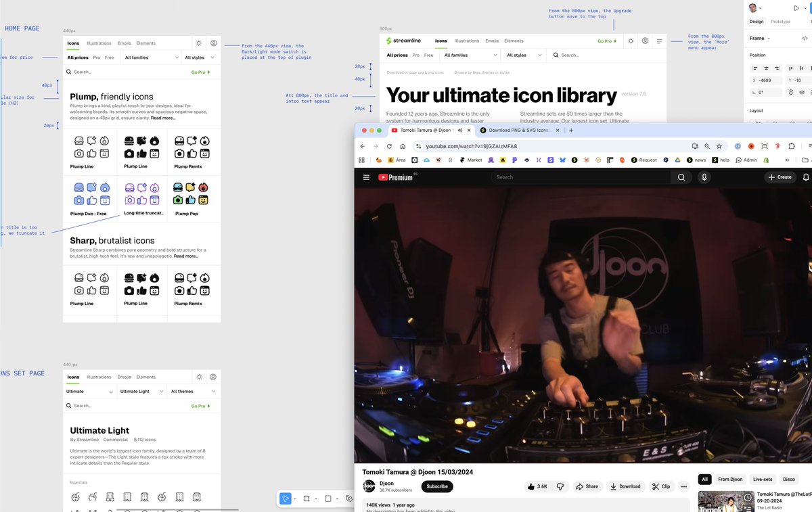The image size is (812, 512).
Task: Click the Share button under video
Action: [587, 486]
